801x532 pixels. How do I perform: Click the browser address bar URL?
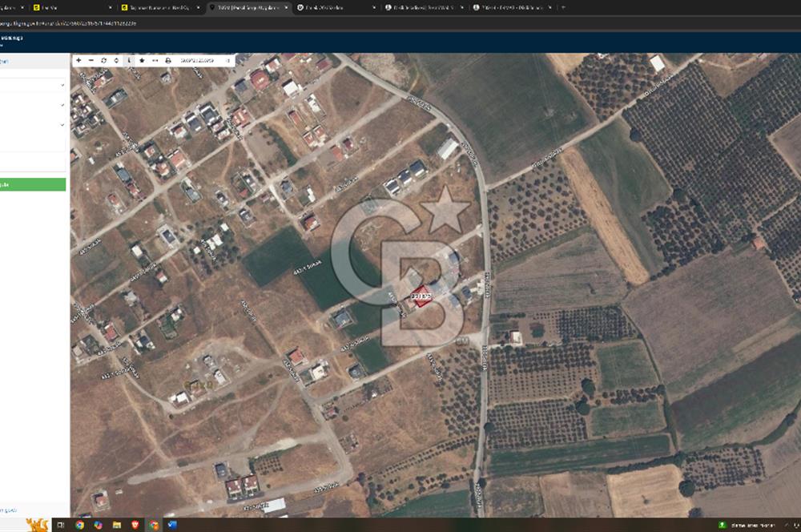pyautogui.click(x=68, y=23)
